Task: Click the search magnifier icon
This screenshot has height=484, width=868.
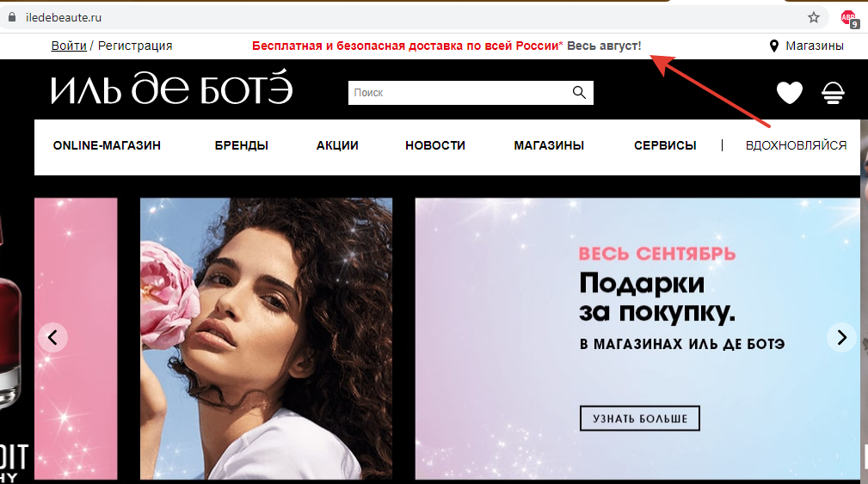Action: (x=579, y=92)
